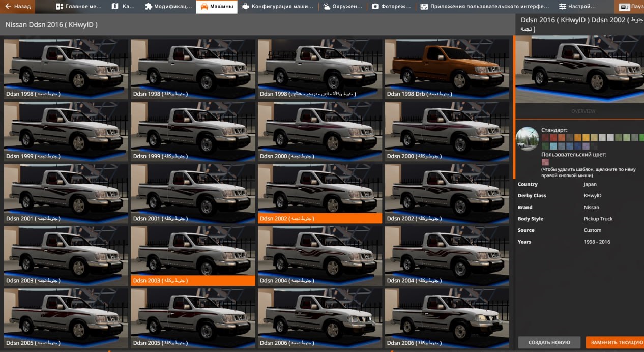
Task: Click the engine icon for Конфигурация машины
Action: 246,7
